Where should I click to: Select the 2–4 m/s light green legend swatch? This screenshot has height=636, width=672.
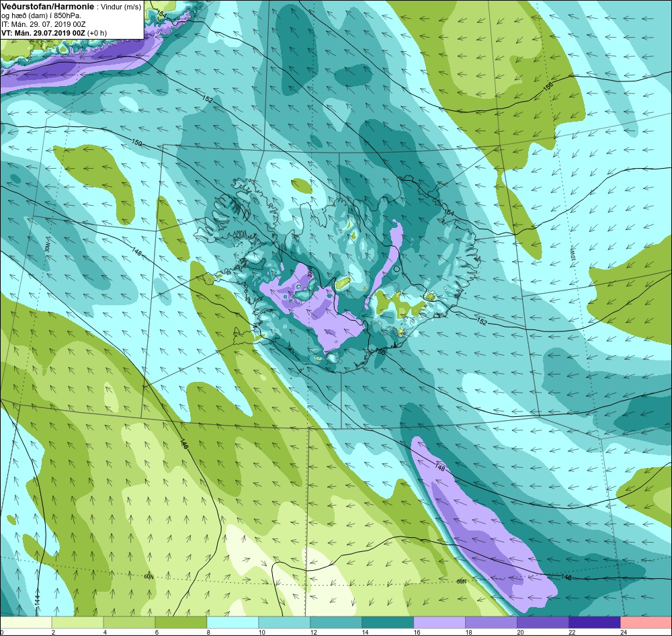coord(77,623)
